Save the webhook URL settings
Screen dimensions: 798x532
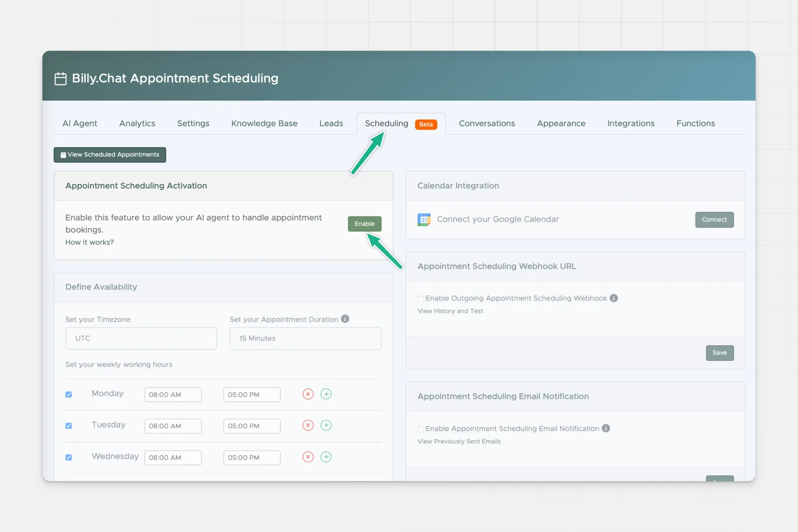(719, 353)
